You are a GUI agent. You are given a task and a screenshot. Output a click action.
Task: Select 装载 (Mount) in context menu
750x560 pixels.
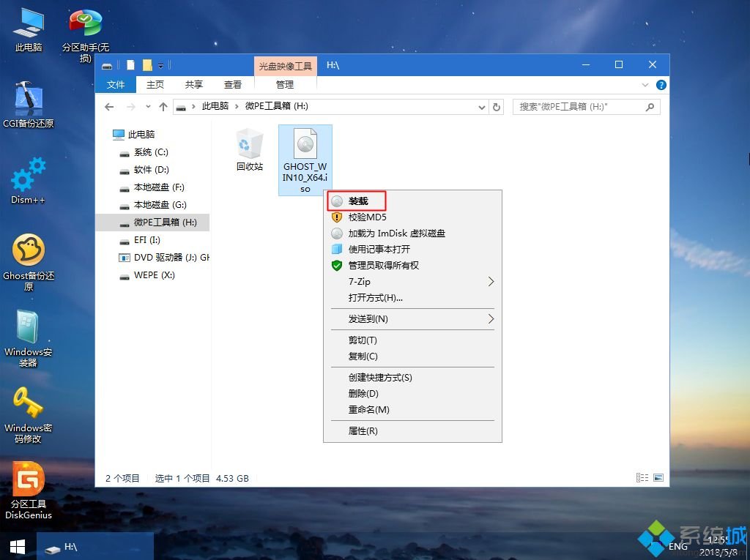tap(358, 201)
